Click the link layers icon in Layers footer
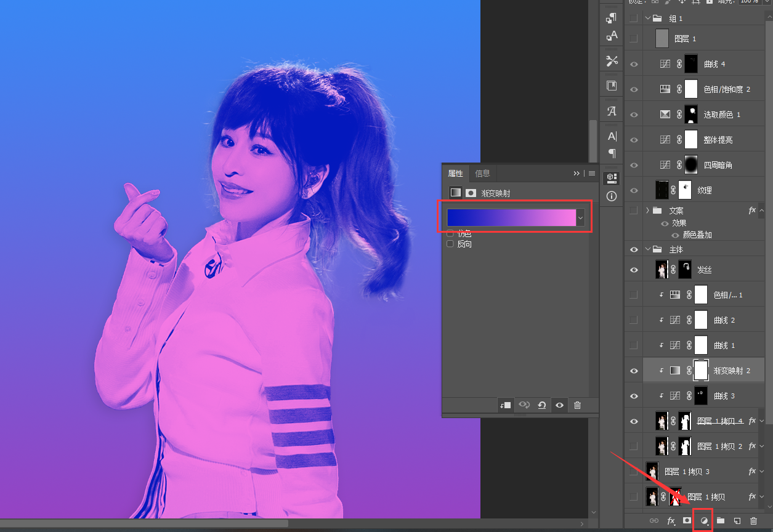 tap(654, 521)
